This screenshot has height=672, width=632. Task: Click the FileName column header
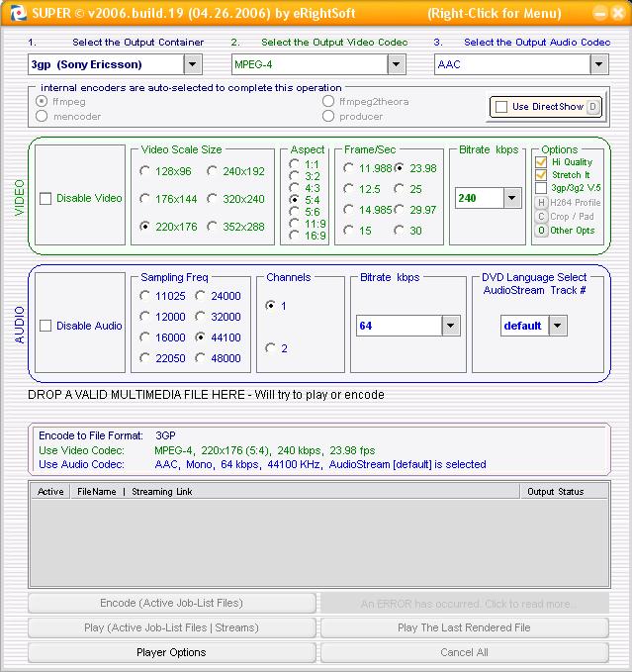point(96,492)
